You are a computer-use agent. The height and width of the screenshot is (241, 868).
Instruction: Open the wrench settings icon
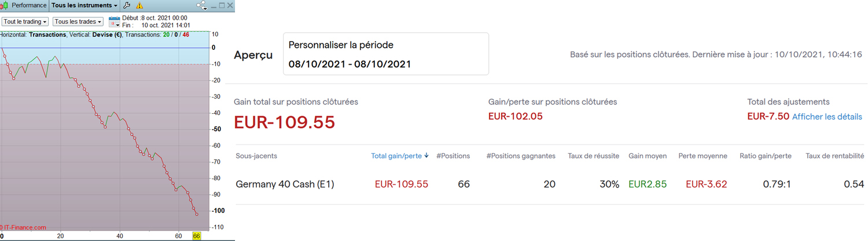coord(127,5)
